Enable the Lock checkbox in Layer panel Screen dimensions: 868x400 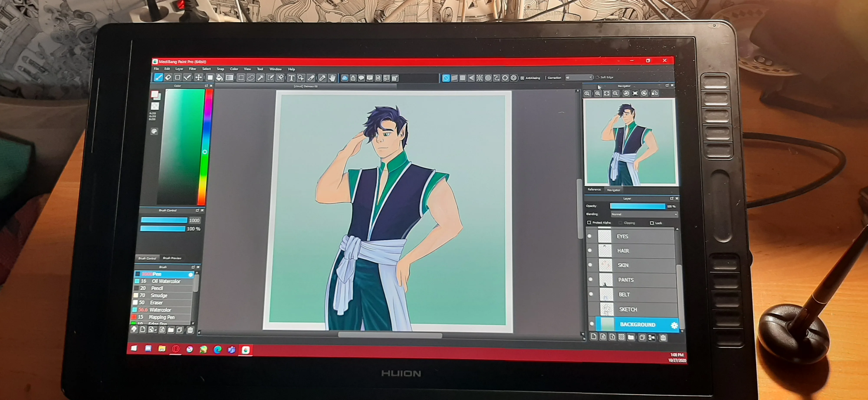(652, 223)
